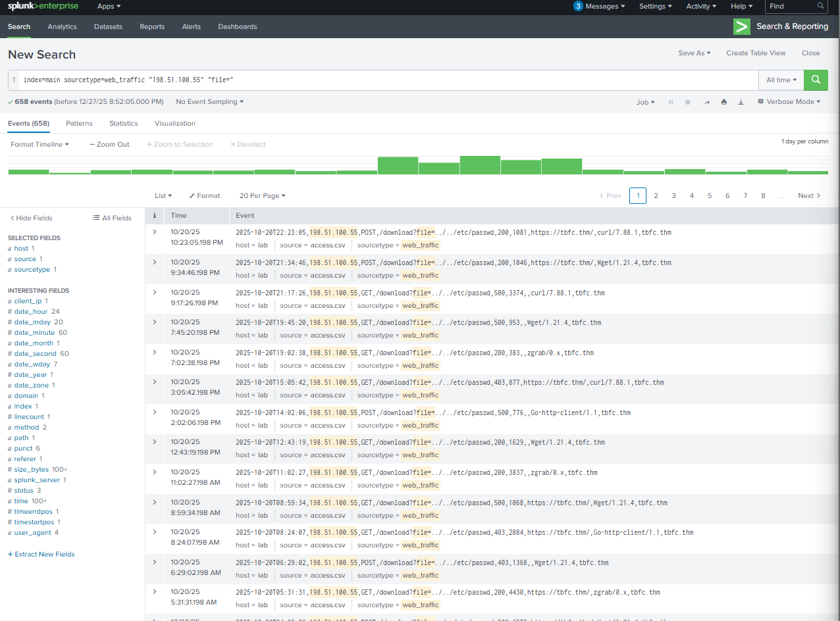The height and width of the screenshot is (621, 840).
Task: Click the Splunk Enterprise logo
Action: pyautogui.click(x=43, y=7)
